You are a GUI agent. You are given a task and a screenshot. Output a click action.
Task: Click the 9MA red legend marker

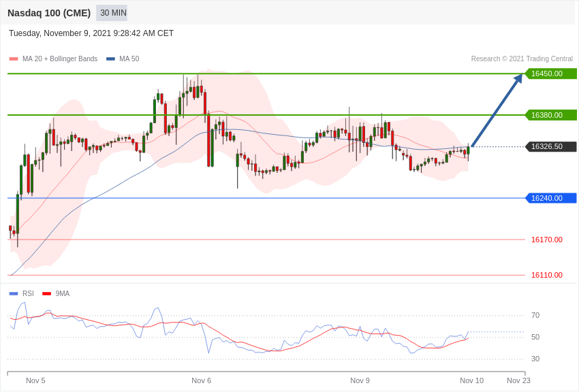point(46,294)
